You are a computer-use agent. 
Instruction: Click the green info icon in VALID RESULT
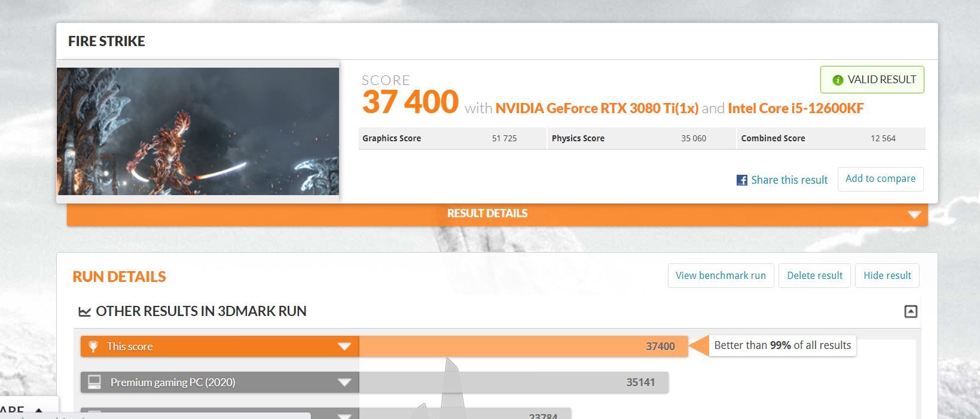(838, 80)
